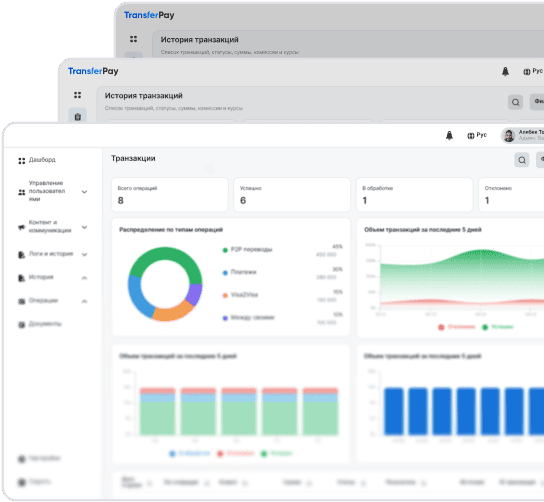544x502 pixels.
Task: Open the search in the Транзакции page
Action: tap(521, 160)
